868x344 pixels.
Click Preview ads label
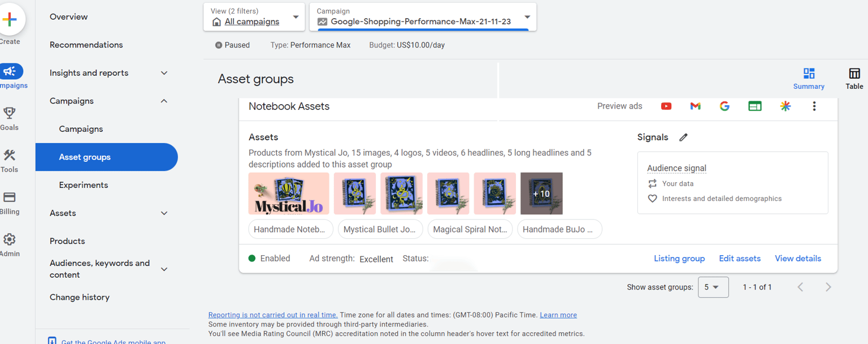[x=620, y=106]
